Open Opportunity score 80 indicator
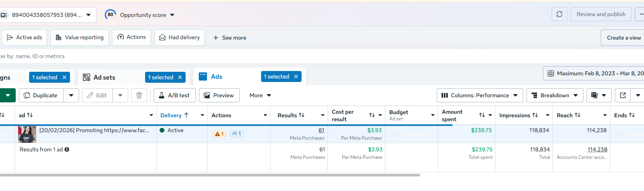The height and width of the screenshot is (191, 644). click(x=110, y=15)
